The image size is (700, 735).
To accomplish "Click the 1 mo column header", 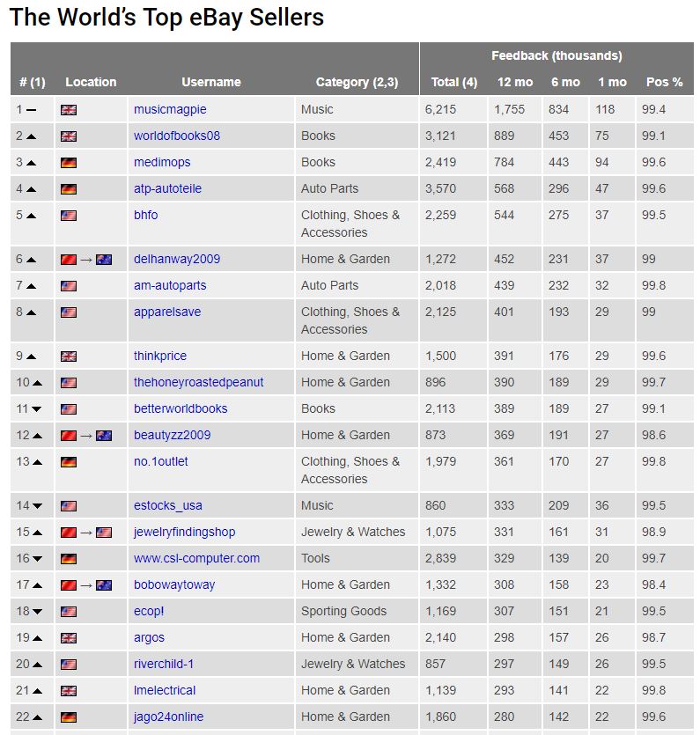I will [x=612, y=82].
